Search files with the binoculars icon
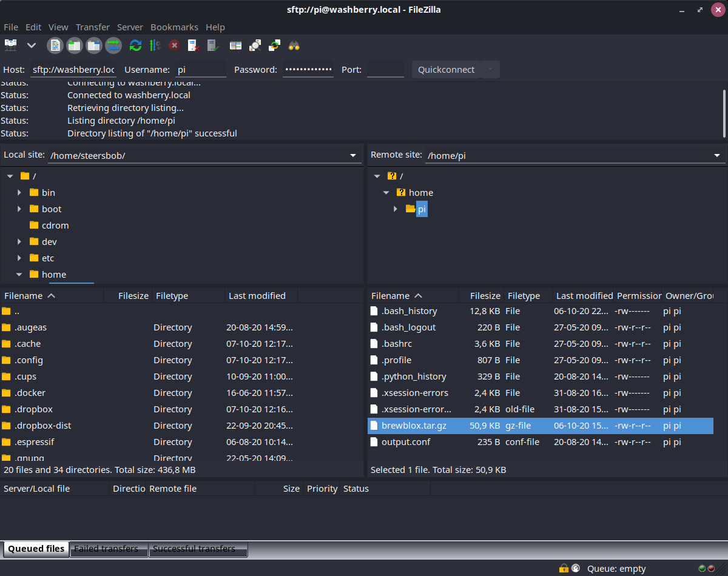Image resolution: width=728 pixels, height=576 pixels. pyautogui.click(x=294, y=45)
